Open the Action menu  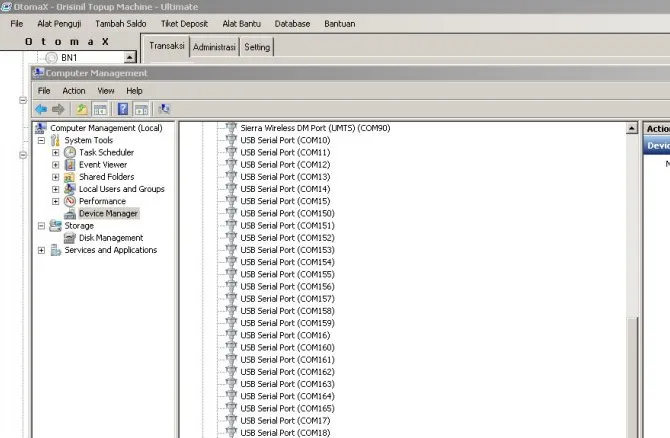pos(74,91)
